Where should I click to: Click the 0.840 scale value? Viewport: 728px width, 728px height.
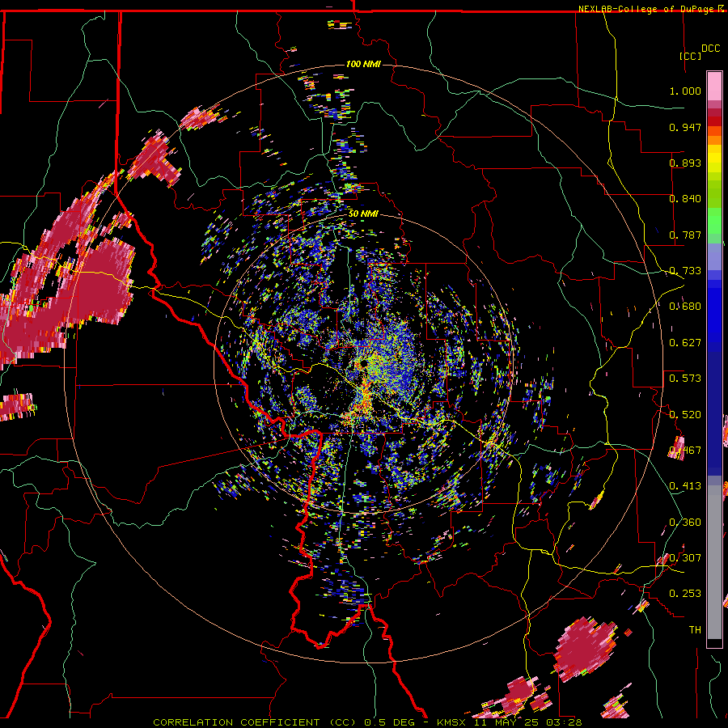[685, 199]
